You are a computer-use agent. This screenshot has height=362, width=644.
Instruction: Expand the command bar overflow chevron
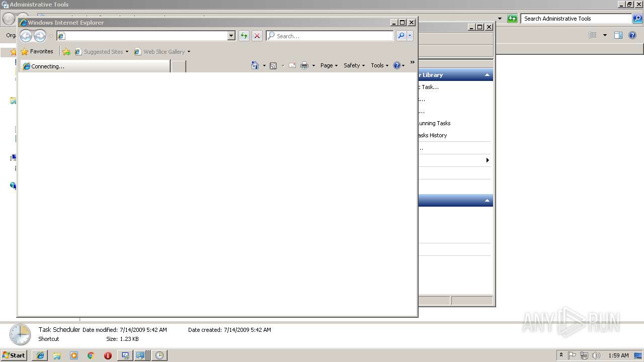413,62
